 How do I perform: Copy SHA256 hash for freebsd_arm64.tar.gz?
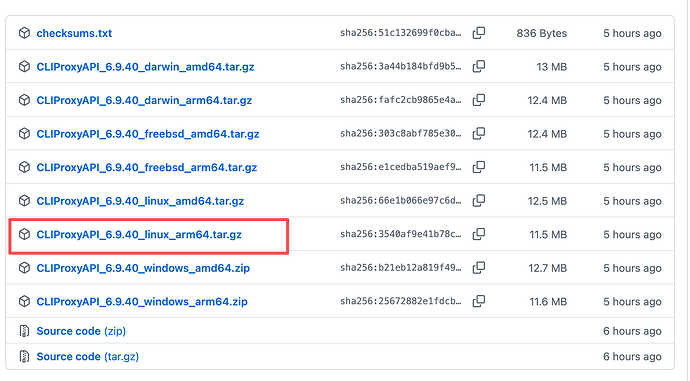(x=479, y=167)
